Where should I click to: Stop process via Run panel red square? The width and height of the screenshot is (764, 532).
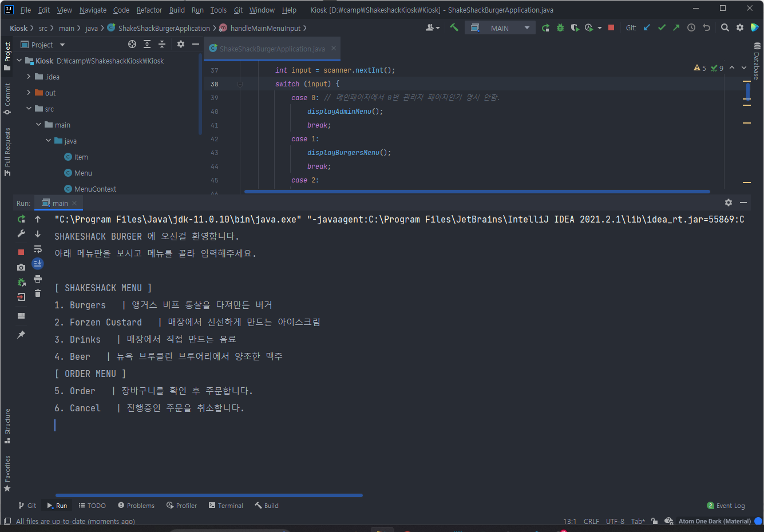[21, 252]
